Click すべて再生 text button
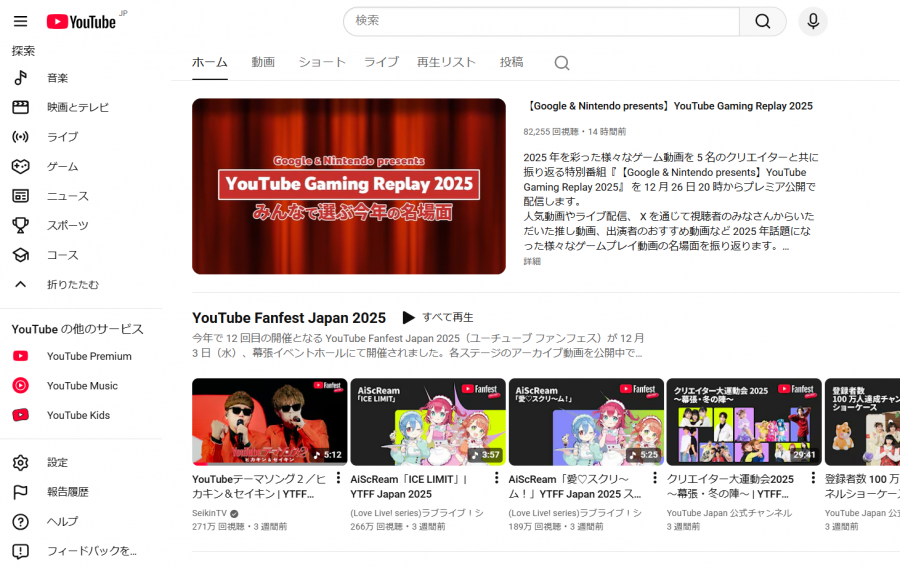The width and height of the screenshot is (900, 569). (448, 318)
